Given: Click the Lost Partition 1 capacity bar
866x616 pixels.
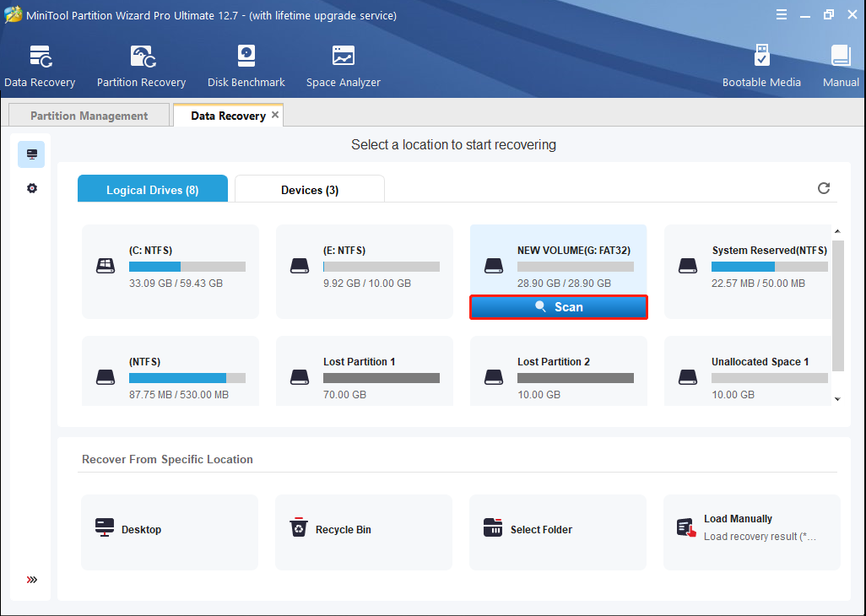Looking at the screenshot, I should coord(381,378).
